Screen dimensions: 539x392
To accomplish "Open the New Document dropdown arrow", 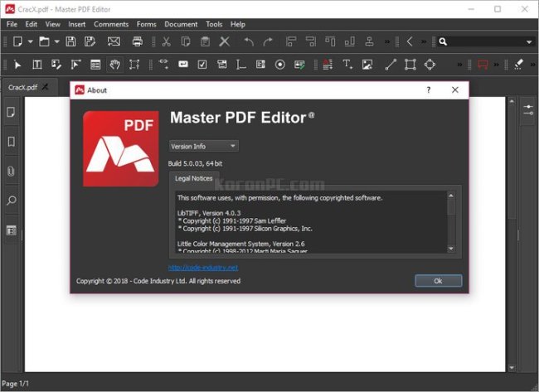I will pos(30,41).
